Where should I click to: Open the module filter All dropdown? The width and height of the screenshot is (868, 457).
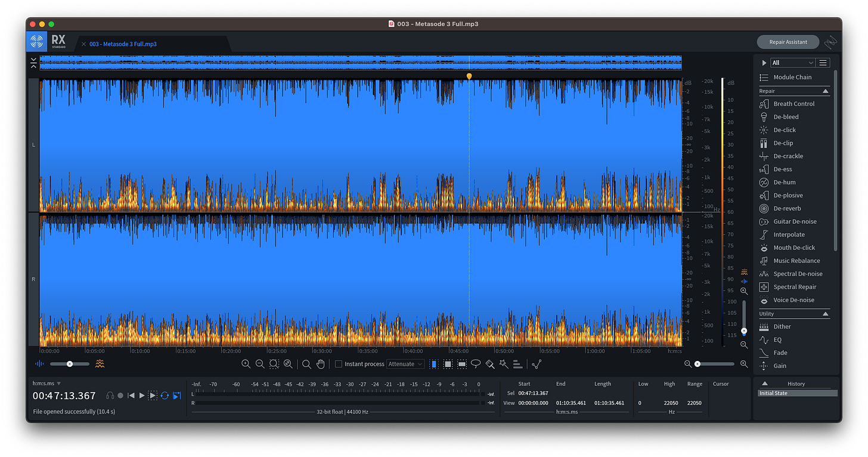coord(792,63)
